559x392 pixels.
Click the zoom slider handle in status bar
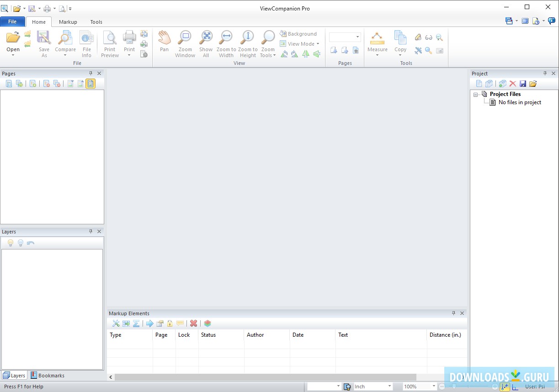(x=454, y=387)
